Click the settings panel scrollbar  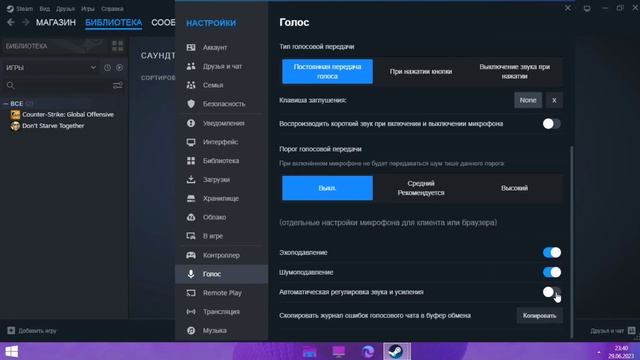571,242
